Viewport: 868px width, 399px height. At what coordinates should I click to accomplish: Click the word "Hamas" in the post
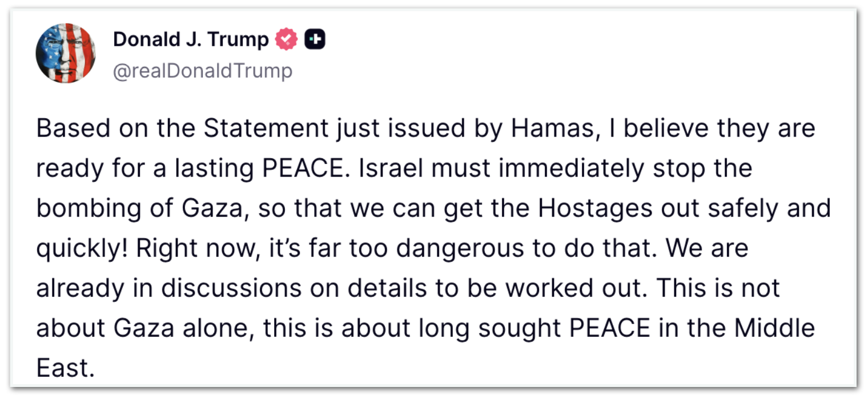click(x=549, y=129)
